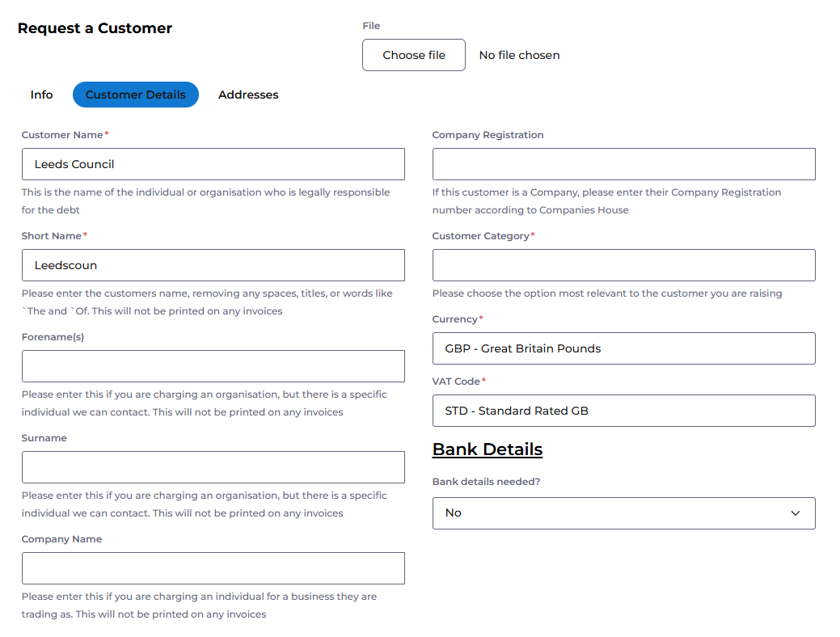840x637 pixels.
Task: Click the 'Short Name' label
Action: (52, 236)
